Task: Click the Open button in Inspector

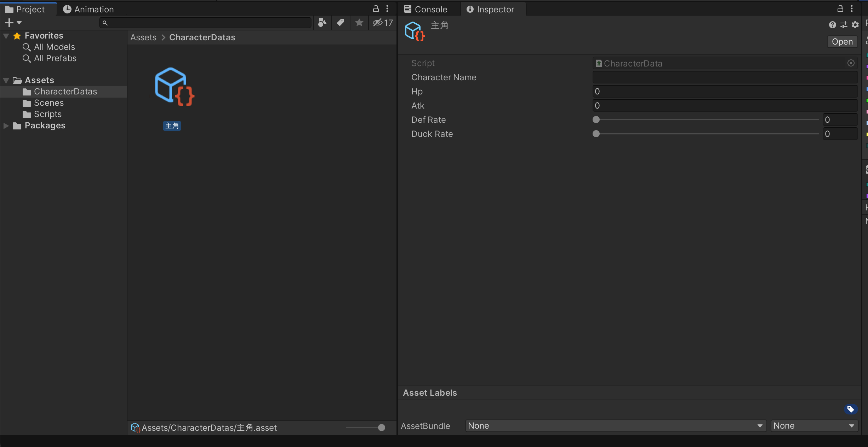Action: (842, 41)
